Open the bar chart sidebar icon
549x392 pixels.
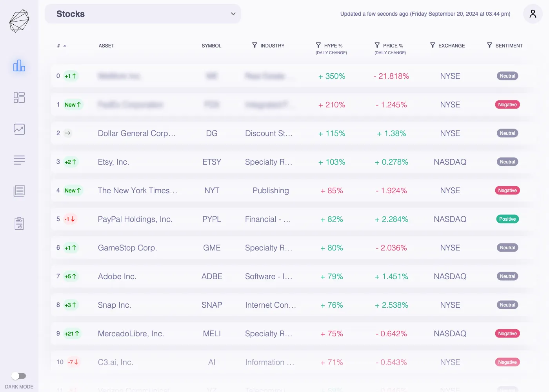pos(19,65)
